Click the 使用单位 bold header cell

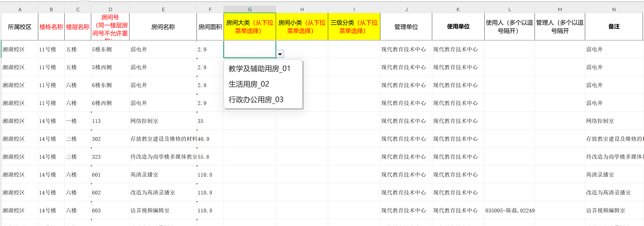point(458,27)
